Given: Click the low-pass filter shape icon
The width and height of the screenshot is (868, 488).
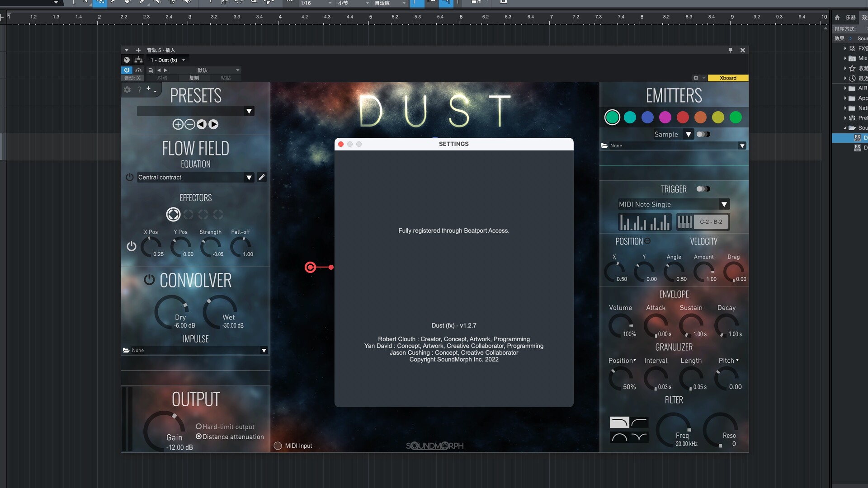Looking at the screenshot, I should point(619,422).
